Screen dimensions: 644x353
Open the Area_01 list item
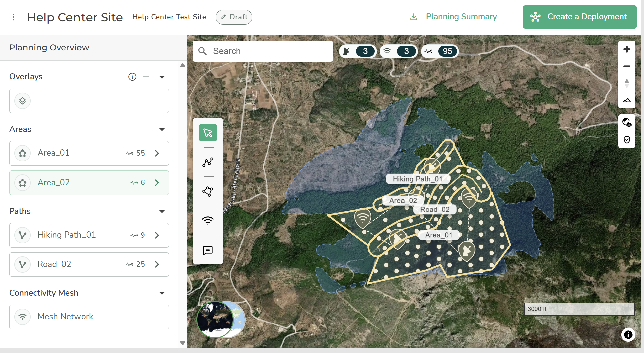point(89,153)
